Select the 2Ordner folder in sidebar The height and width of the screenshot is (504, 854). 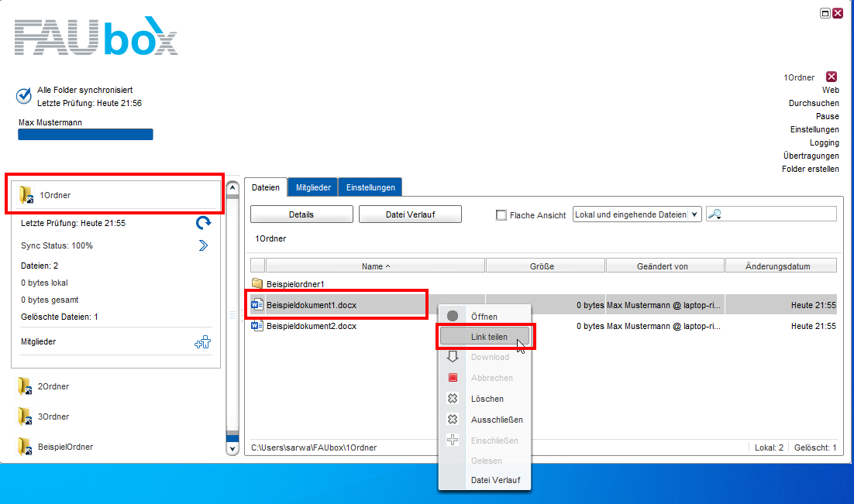[53, 386]
